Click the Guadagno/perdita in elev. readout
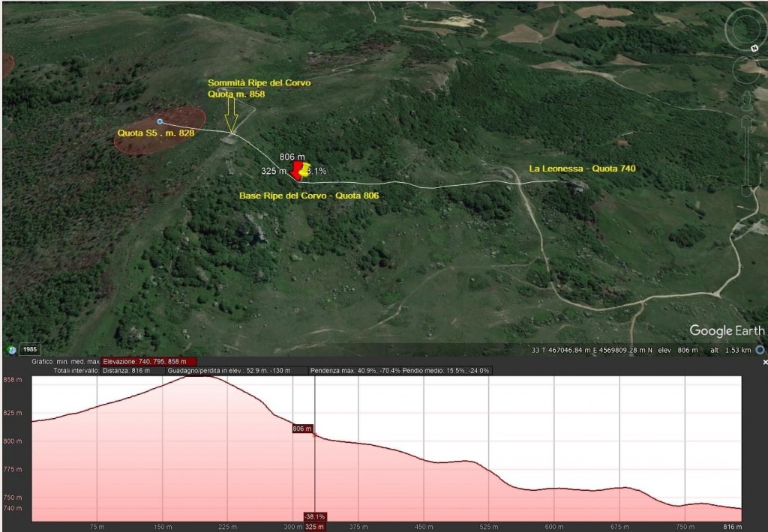The width and height of the screenshot is (768, 532). click(229, 370)
